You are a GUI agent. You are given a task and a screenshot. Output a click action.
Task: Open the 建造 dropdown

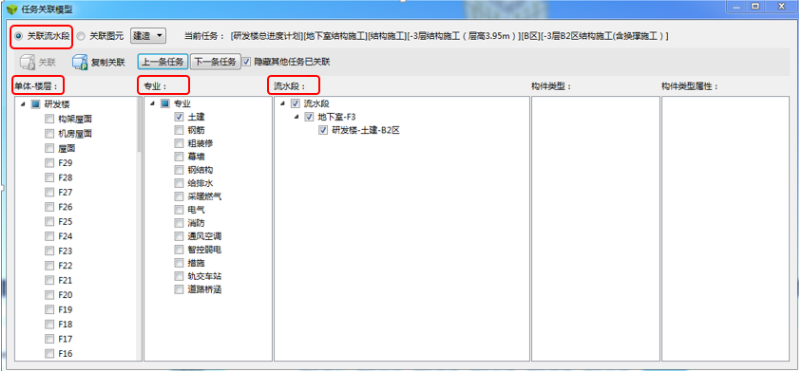tap(148, 36)
